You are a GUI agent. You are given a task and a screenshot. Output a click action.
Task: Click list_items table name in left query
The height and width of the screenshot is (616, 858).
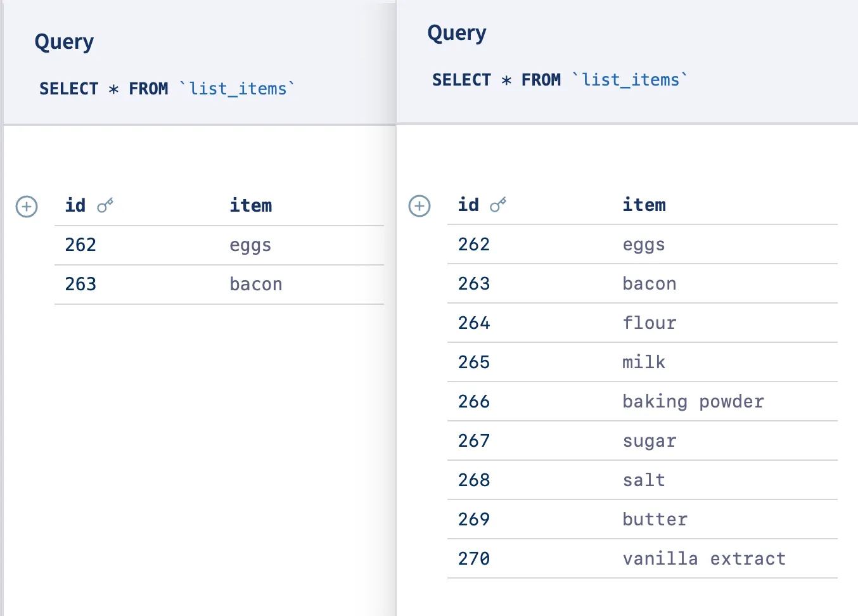[x=238, y=89]
